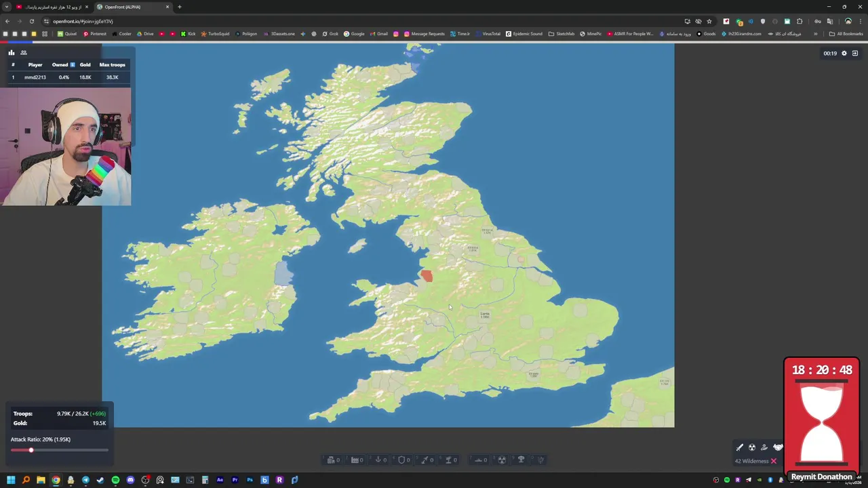Select the defense post shield icon
Viewport: 868px width, 488px height.
pos(401,460)
